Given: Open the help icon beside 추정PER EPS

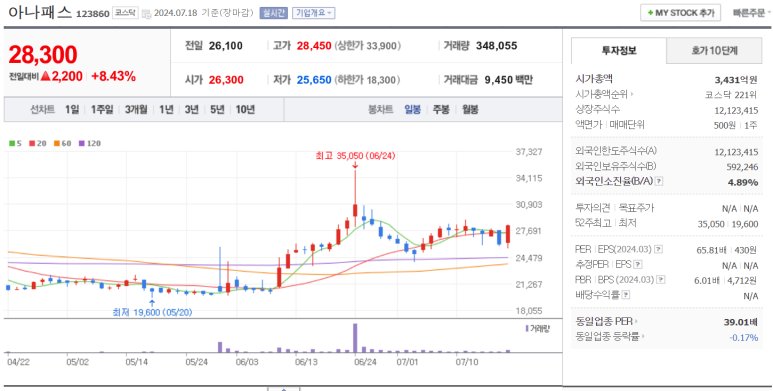Looking at the screenshot, I should coord(638,265).
